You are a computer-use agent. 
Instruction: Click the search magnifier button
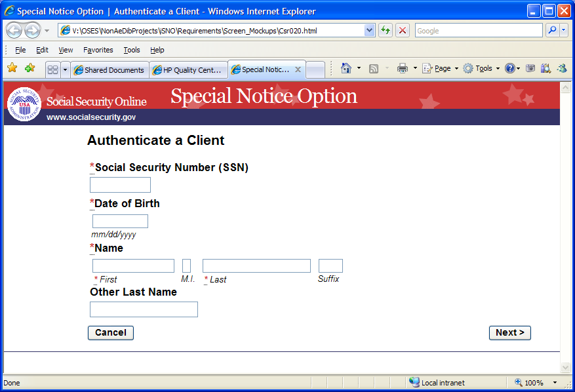tap(552, 30)
